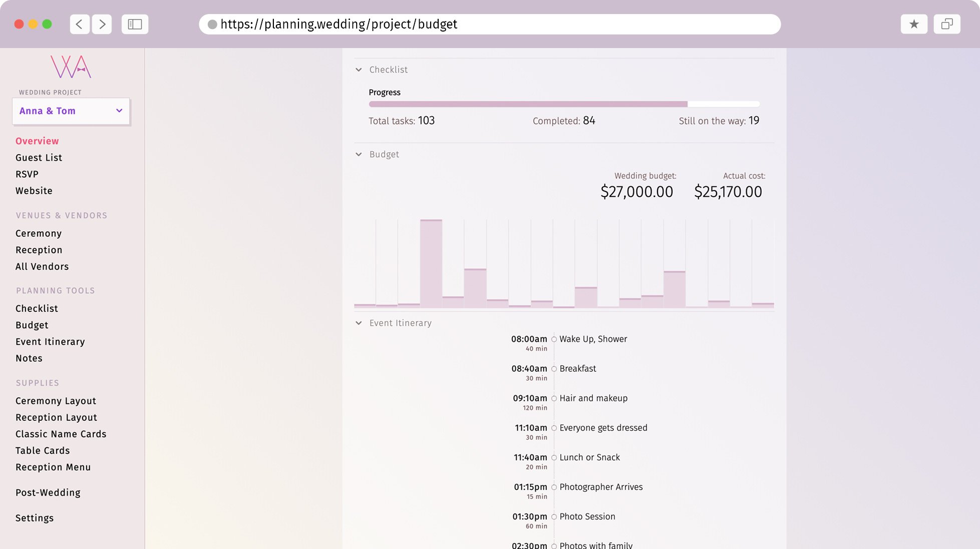Click the Hair and makeup timeline circle
The image size is (980, 549).
[554, 398]
